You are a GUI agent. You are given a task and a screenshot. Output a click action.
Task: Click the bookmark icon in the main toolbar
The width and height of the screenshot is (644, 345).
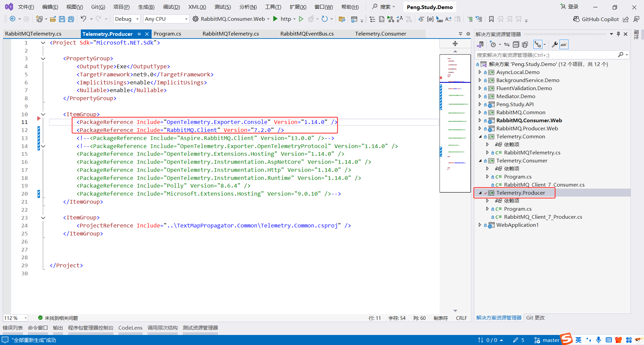coord(491,19)
